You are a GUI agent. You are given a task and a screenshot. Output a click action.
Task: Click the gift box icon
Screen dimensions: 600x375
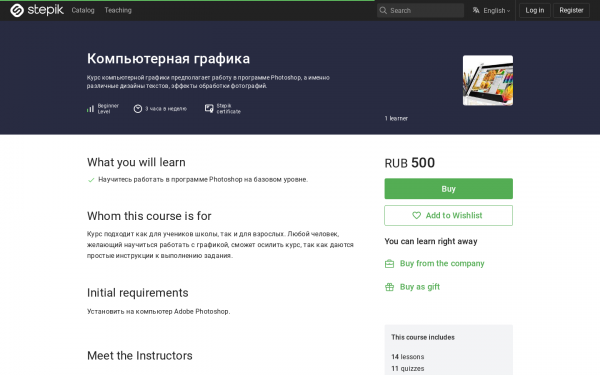click(389, 287)
